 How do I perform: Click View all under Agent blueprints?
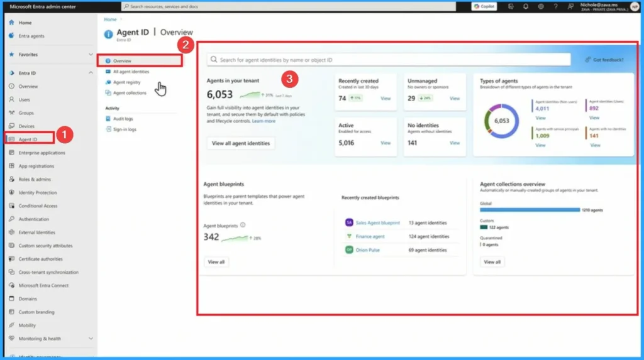[216, 262]
